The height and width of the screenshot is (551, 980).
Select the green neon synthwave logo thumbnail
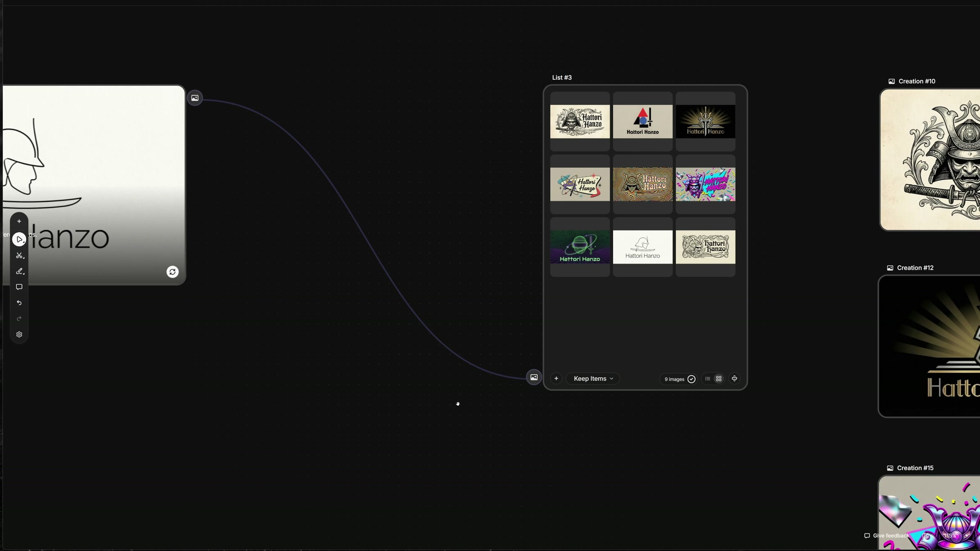pyautogui.click(x=580, y=247)
